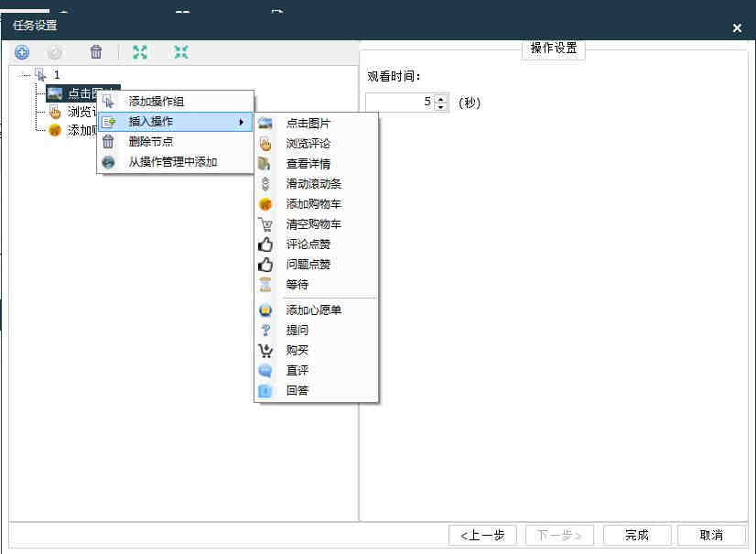Click the 操作设置 panel header
This screenshot has width=756, height=554.
[x=554, y=49]
